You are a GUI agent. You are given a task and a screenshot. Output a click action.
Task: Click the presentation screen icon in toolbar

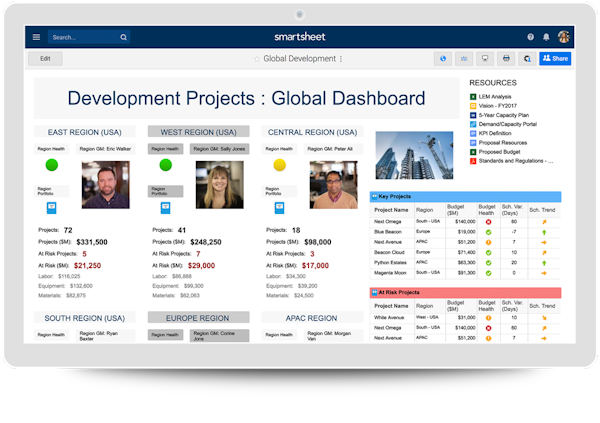click(485, 59)
